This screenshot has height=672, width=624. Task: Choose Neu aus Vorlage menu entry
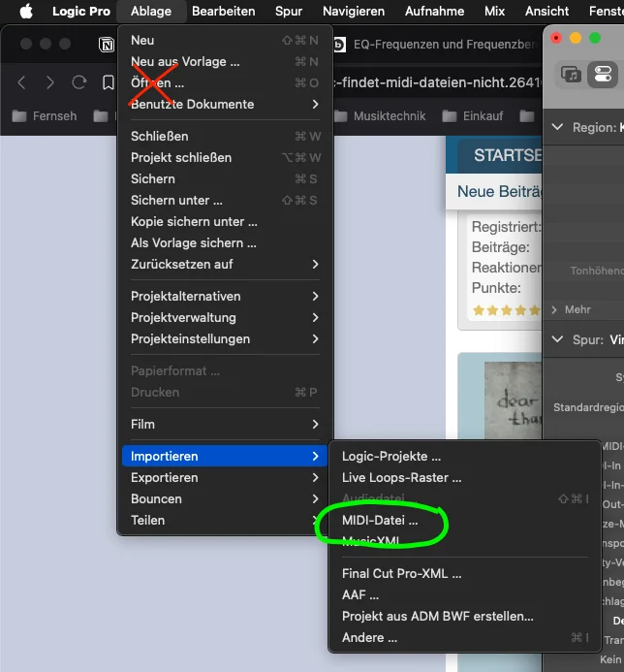pos(225,62)
